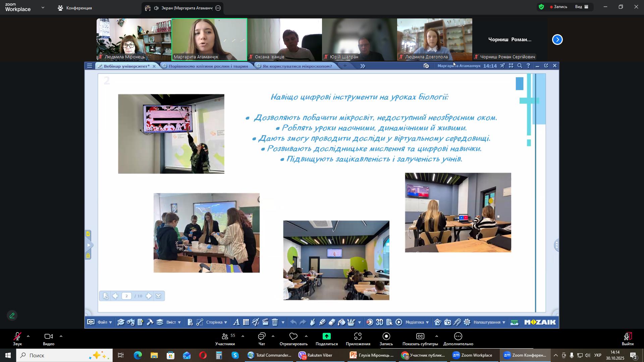Screen dimensions: 644x362
Task: Show next participants with blue arrow
Action: pos(557,40)
